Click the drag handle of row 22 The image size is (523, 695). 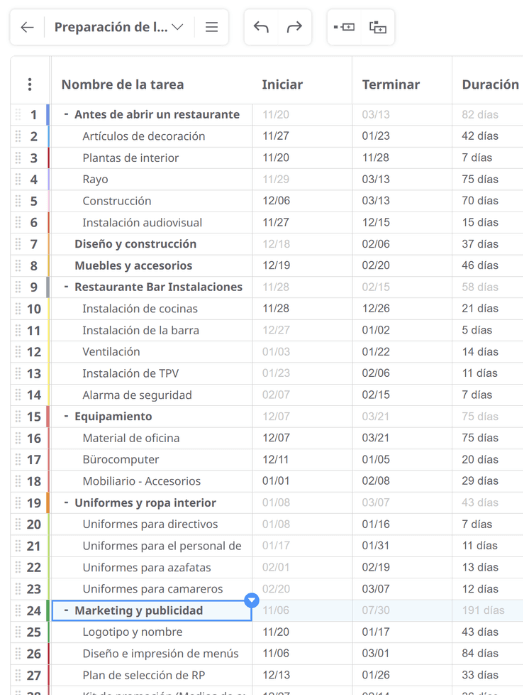[18, 567]
